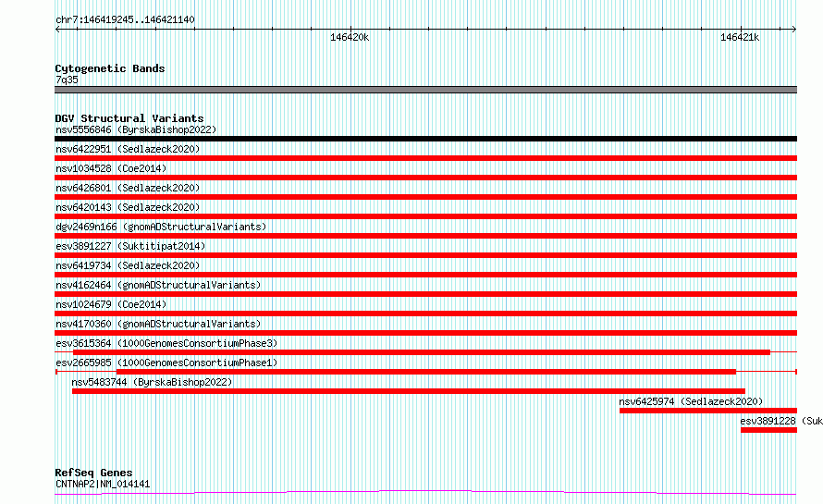This screenshot has height=504, width=823.
Task: Open nsv6425974 (Sedlazeck2020) label
Action: [x=691, y=401]
